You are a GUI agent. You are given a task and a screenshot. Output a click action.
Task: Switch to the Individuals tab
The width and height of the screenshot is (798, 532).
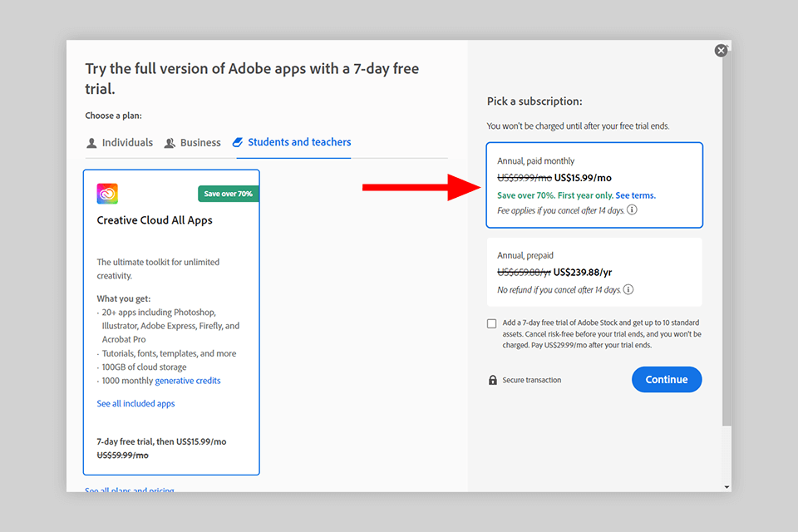[120, 142]
